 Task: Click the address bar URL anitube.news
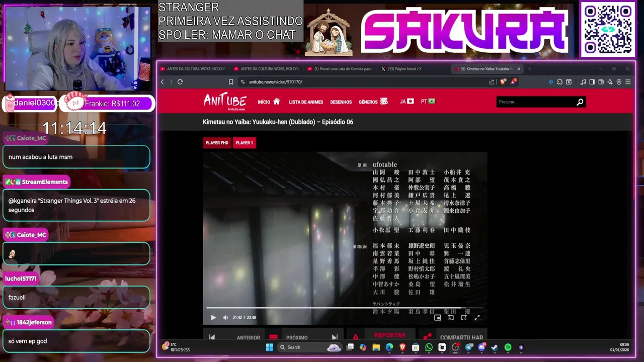click(276, 82)
